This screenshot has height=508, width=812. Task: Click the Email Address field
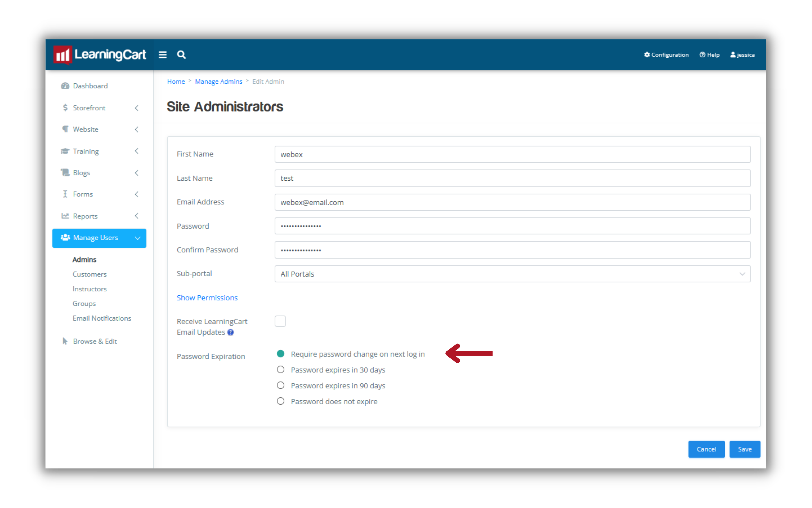tap(513, 202)
